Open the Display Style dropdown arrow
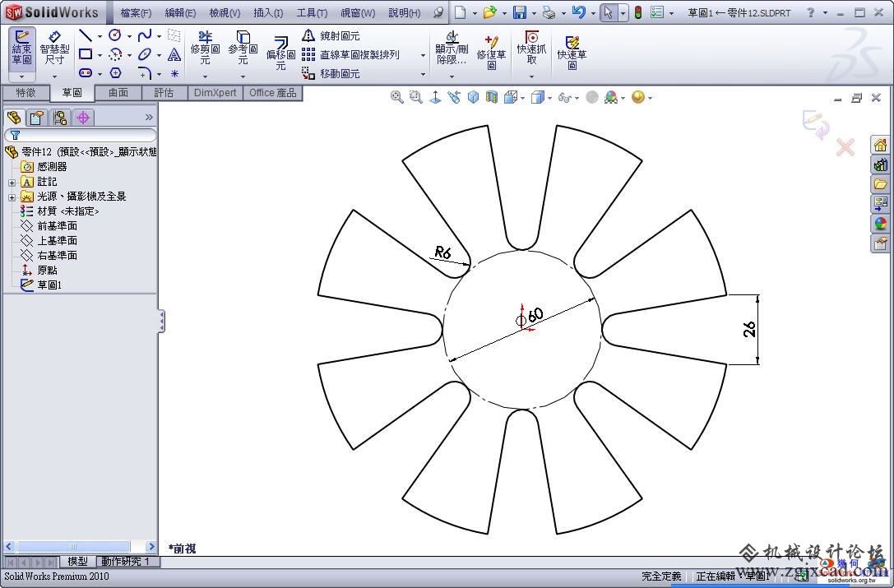 pyautogui.click(x=549, y=98)
